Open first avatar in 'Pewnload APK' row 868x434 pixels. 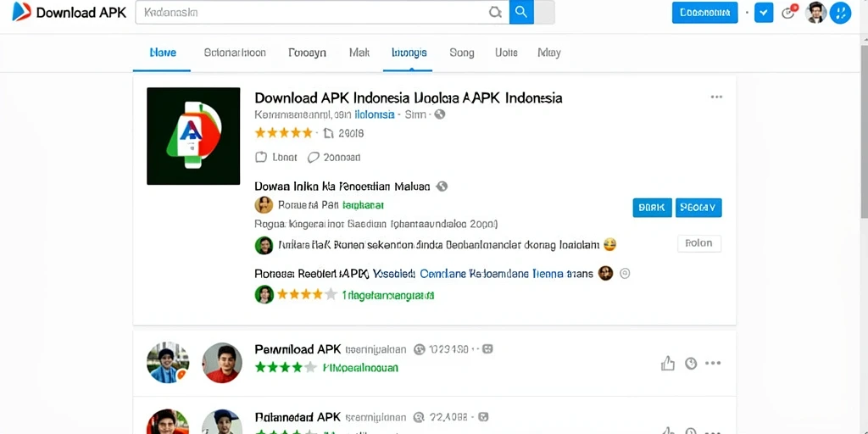tap(168, 363)
